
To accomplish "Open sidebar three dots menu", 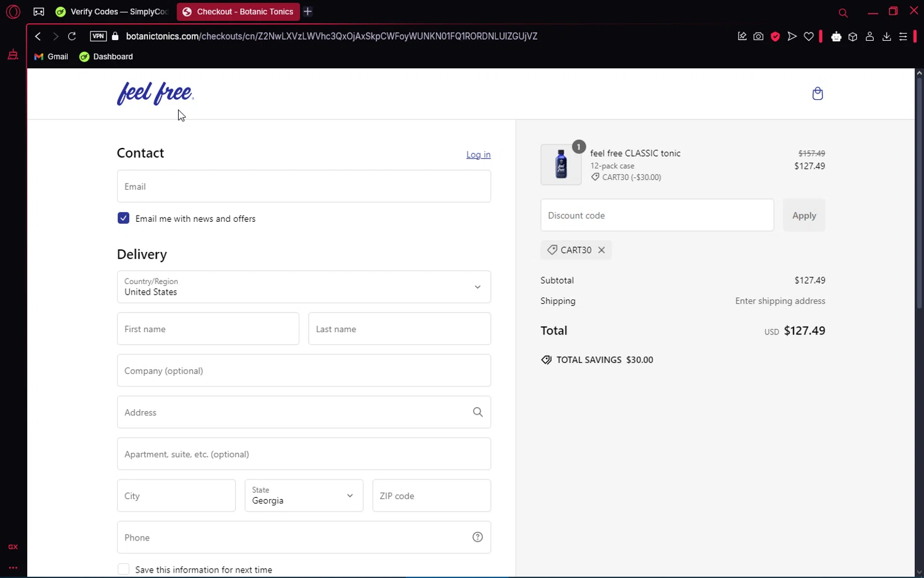I will (x=13, y=568).
